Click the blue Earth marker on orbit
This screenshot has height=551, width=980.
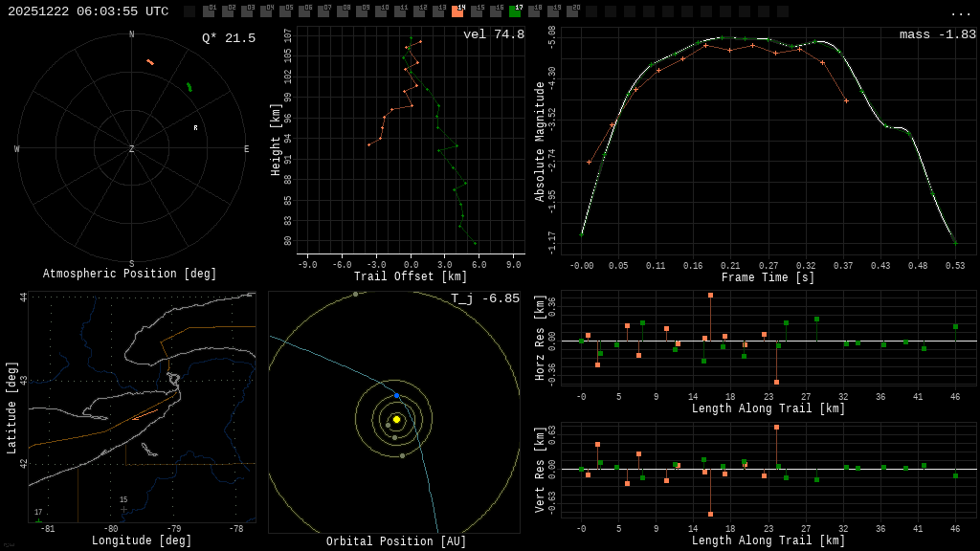pos(397,395)
